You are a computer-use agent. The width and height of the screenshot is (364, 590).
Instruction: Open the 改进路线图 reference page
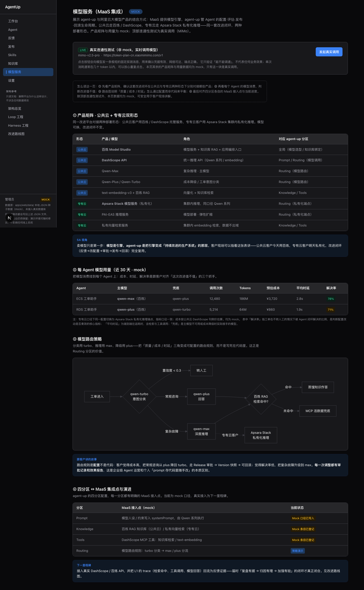28,134
